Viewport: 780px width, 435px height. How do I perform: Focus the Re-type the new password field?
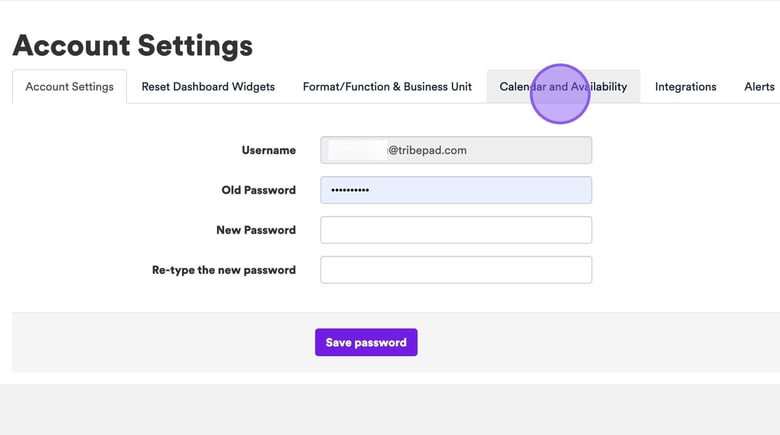point(456,270)
